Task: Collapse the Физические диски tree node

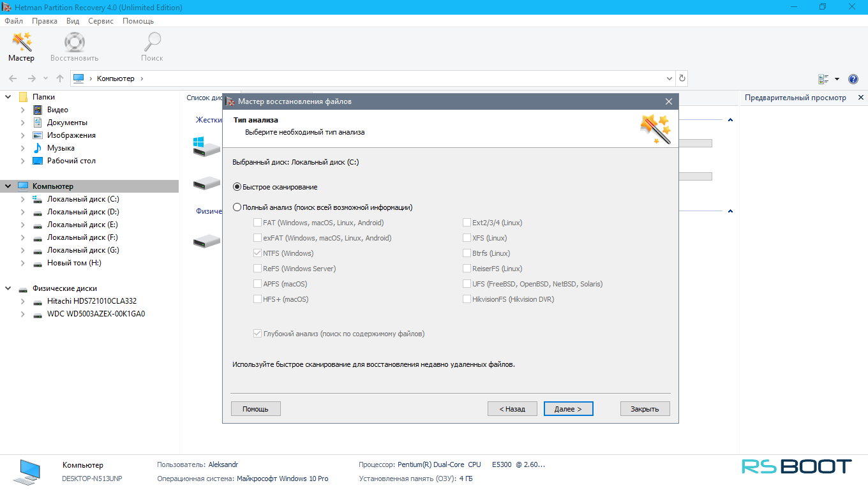Action: pos(8,288)
